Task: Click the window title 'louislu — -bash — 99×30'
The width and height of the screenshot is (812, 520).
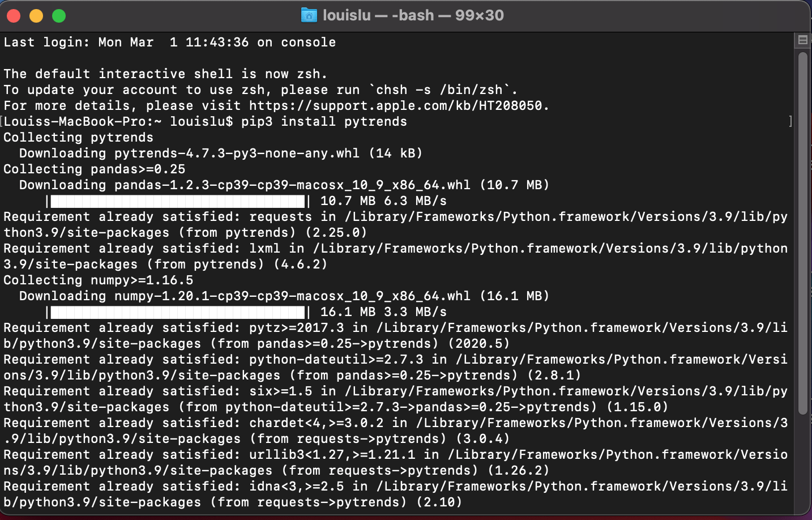Action: tap(413, 15)
